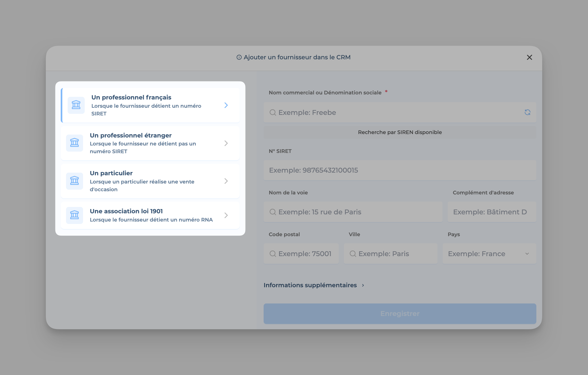Click info icon next to modal title
The width and height of the screenshot is (588, 375).
pos(239,57)
